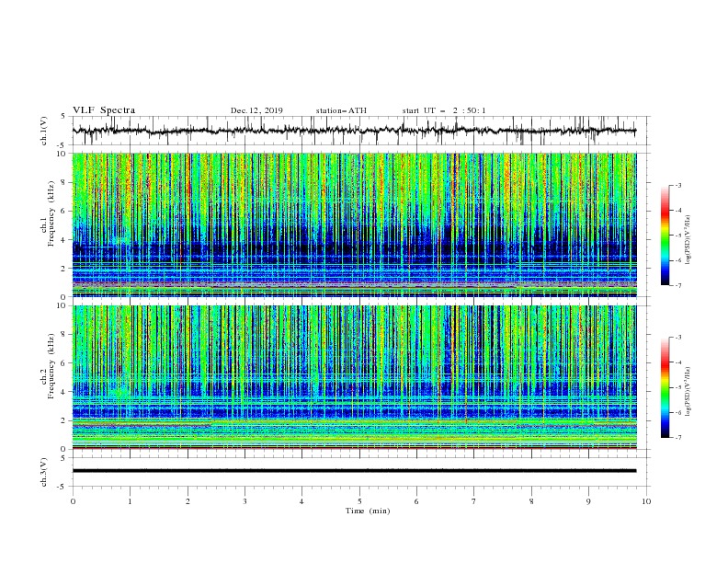Click time axis tick label '5'
This screenshot has height=563, width=728.
tap(359, 501)
